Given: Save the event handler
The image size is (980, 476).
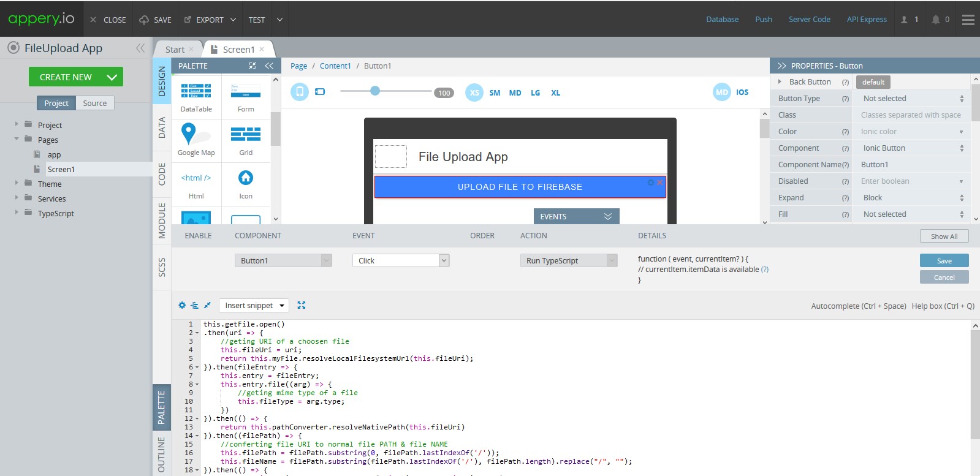Looking at the screenshot, I should click(944, 260).
